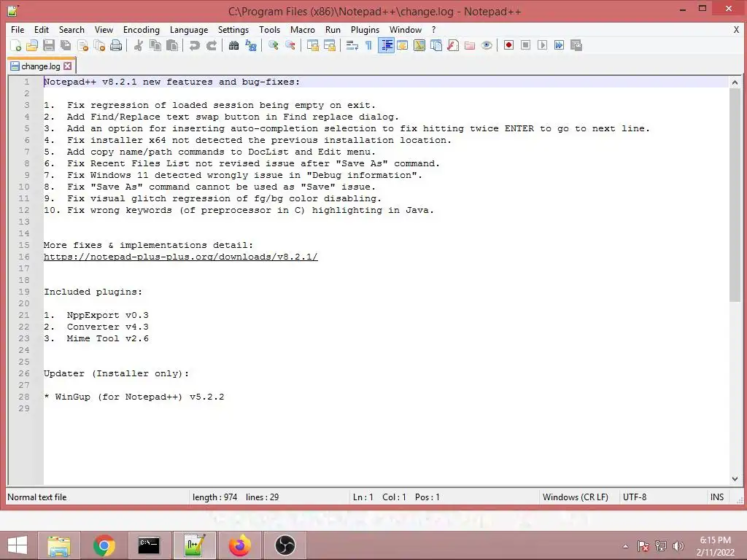Viewport: 747px width, 560px height.
Task: Open the File menu
Action: [18, 29]
